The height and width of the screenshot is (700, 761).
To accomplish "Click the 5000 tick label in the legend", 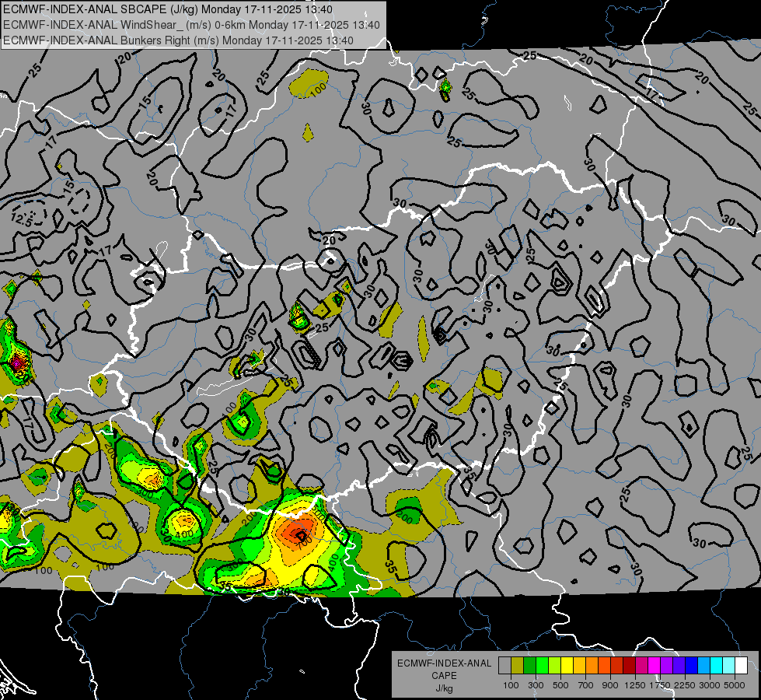I will 735,685.
